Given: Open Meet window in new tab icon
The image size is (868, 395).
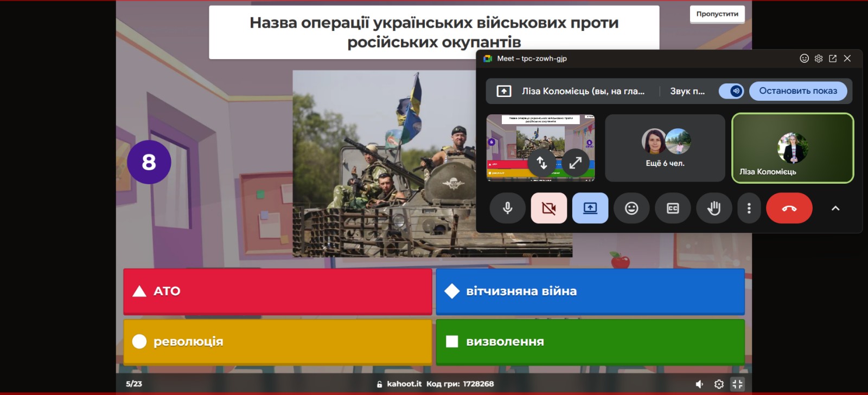Looking at the screenshot, I should click(833, 59).
